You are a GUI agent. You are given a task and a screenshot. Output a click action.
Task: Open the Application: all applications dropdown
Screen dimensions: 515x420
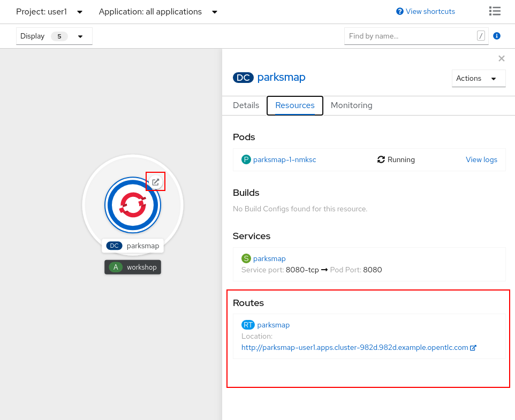[158, 12]
